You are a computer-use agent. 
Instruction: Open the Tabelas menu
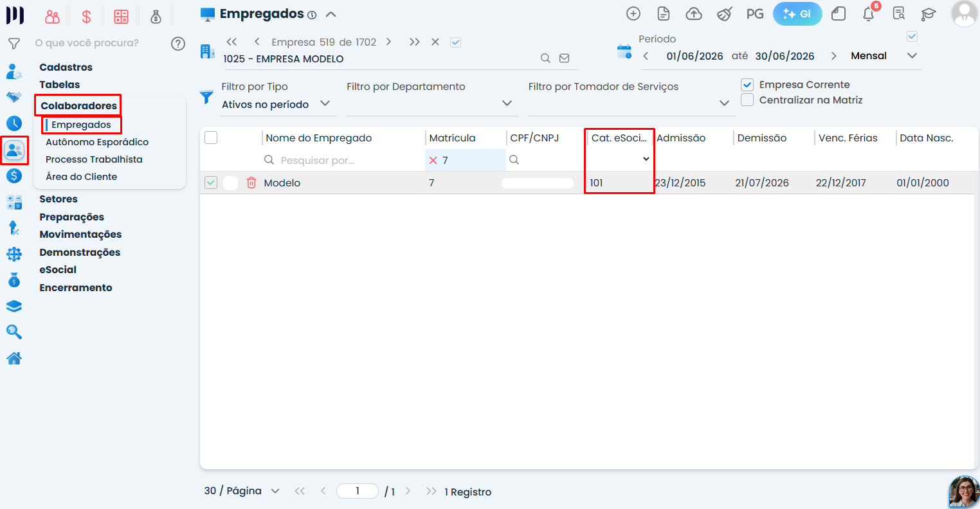point(60,85)
